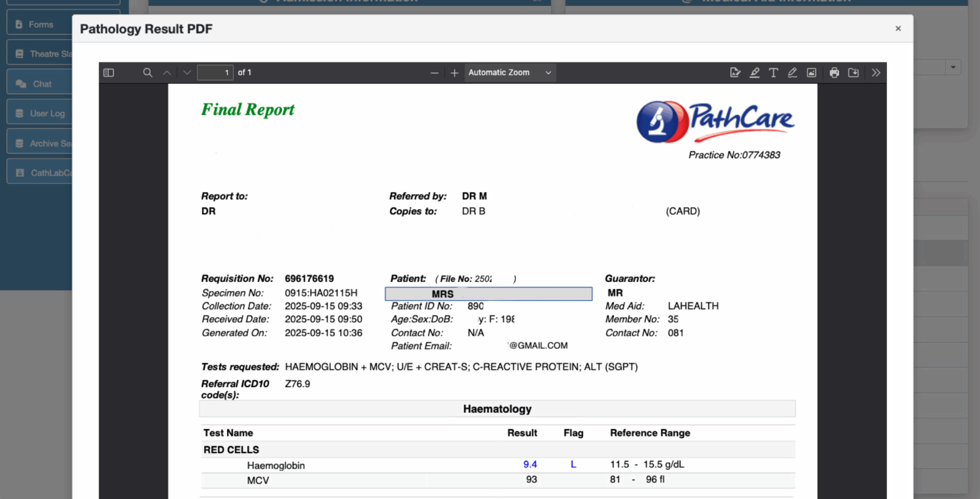This screenshot has height=499, width=980.
Task: Click the PathCare logo
Action: pyautogui.click(x=715, y=122)
